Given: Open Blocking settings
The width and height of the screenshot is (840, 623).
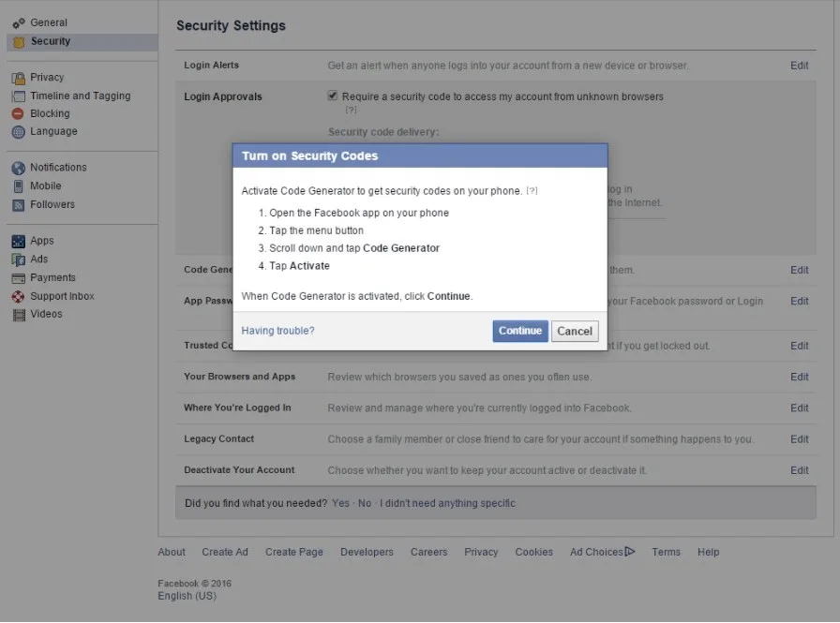Looking at the screenshot, I should point(50,113).
